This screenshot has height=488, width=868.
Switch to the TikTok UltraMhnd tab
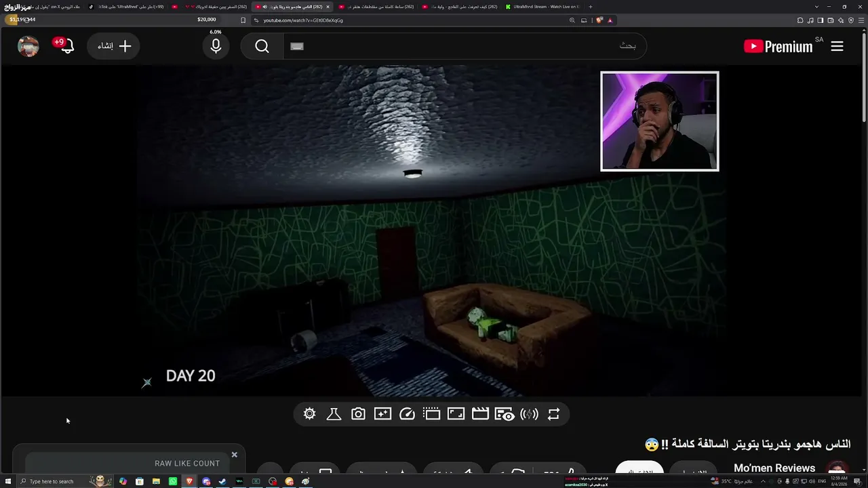tap(125, 7)
